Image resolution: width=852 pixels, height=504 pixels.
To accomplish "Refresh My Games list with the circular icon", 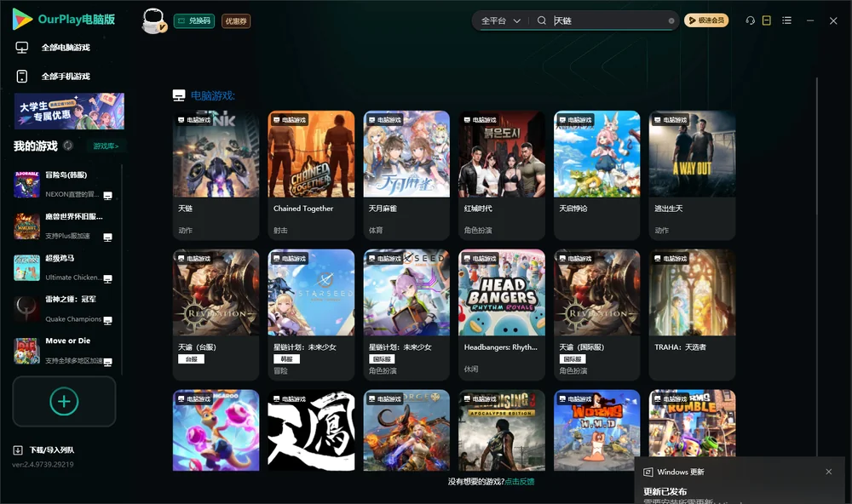I will tap(68, 146).
